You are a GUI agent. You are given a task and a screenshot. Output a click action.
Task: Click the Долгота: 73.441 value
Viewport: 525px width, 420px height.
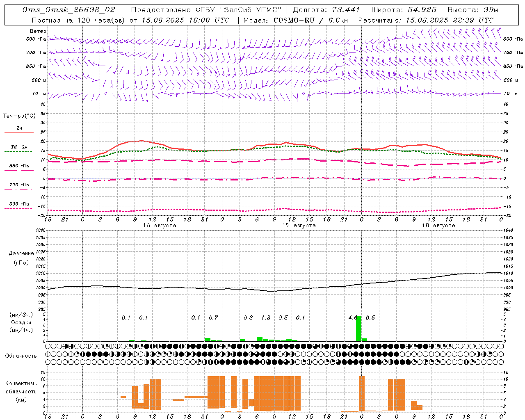[326, 9]
